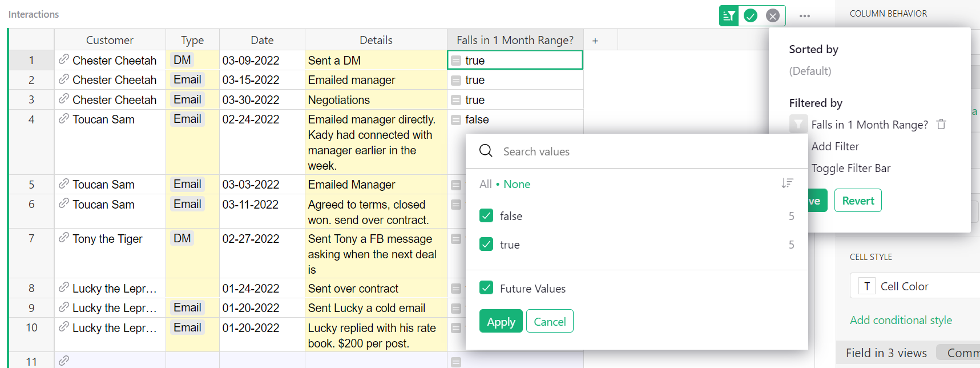Click the checkmark save filter icon
The height and width of the screenshot is (368, 980).
pos(751,16)
